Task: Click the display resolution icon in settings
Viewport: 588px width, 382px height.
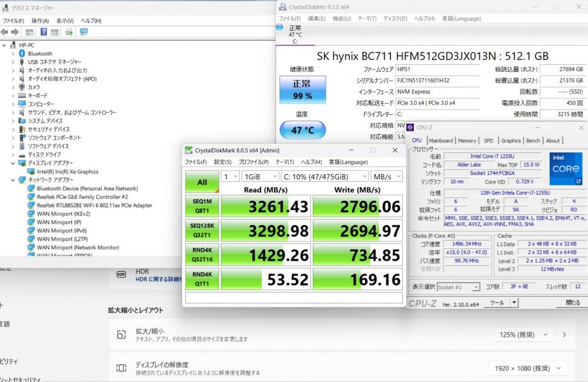Action: [121, 368]
